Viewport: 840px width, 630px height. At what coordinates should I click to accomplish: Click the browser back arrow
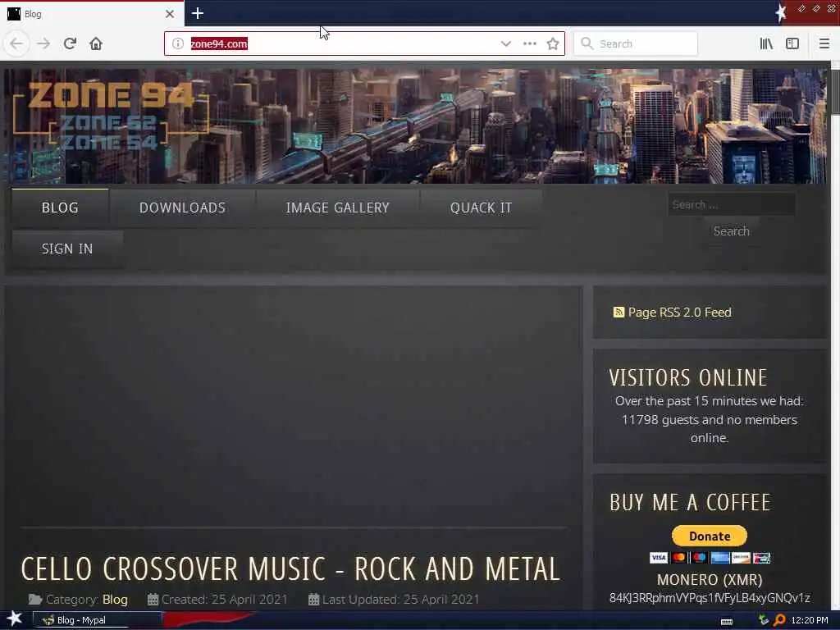pos(16,43)
